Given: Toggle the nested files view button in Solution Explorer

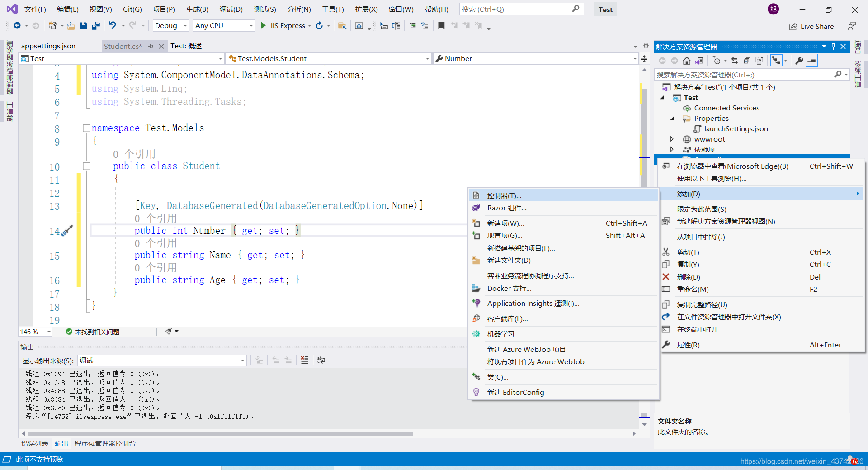Looking at the screenshot, I should (776, 61).
